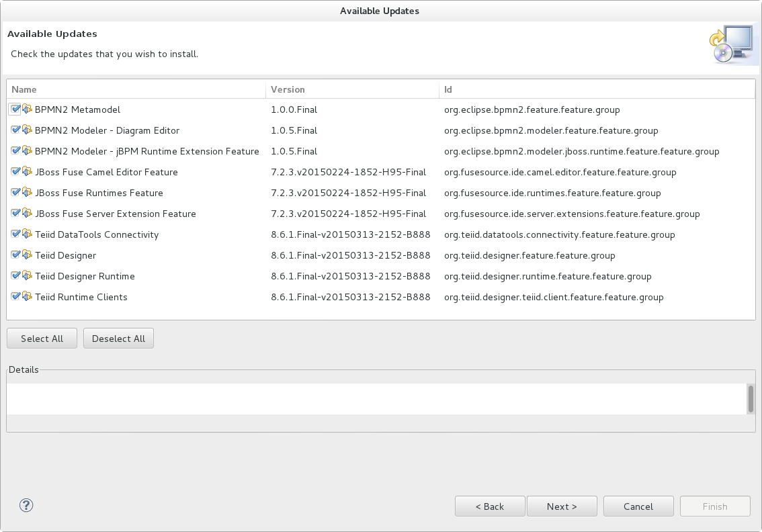Click the BPMN2 Modeler Diagram Editor icon
Screen dimensions: 762x532
pyautogui.click(x=28, y=130)
